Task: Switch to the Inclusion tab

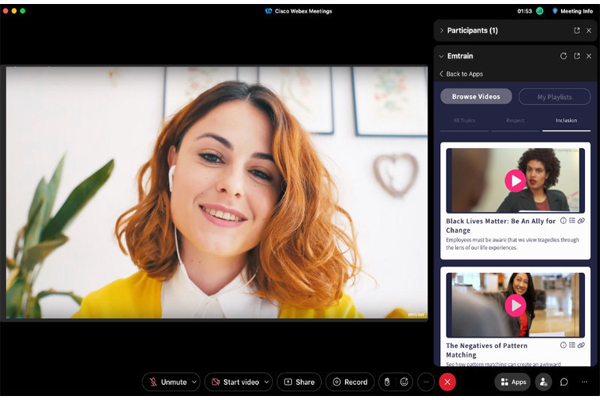Action: coord(566,121)
